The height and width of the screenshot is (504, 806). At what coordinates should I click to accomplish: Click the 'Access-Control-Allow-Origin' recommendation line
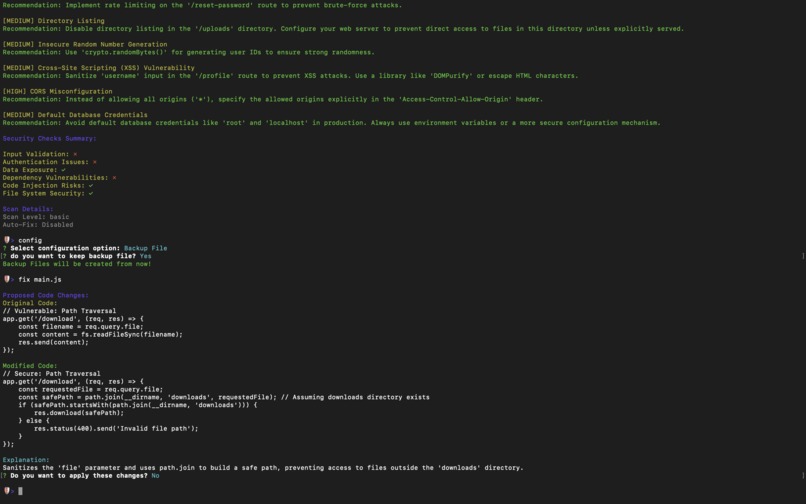(x=273, y=99)
